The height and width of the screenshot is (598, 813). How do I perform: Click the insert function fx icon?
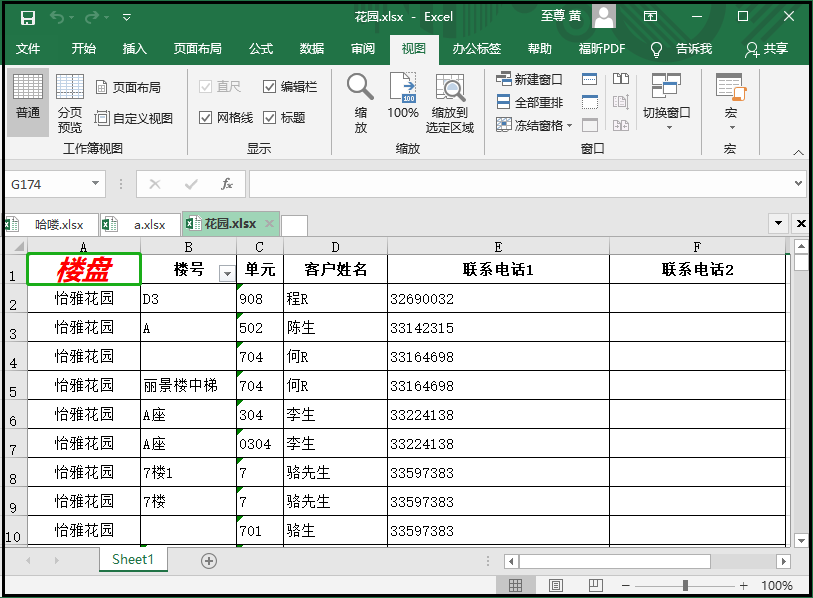[x=227, y=184]
